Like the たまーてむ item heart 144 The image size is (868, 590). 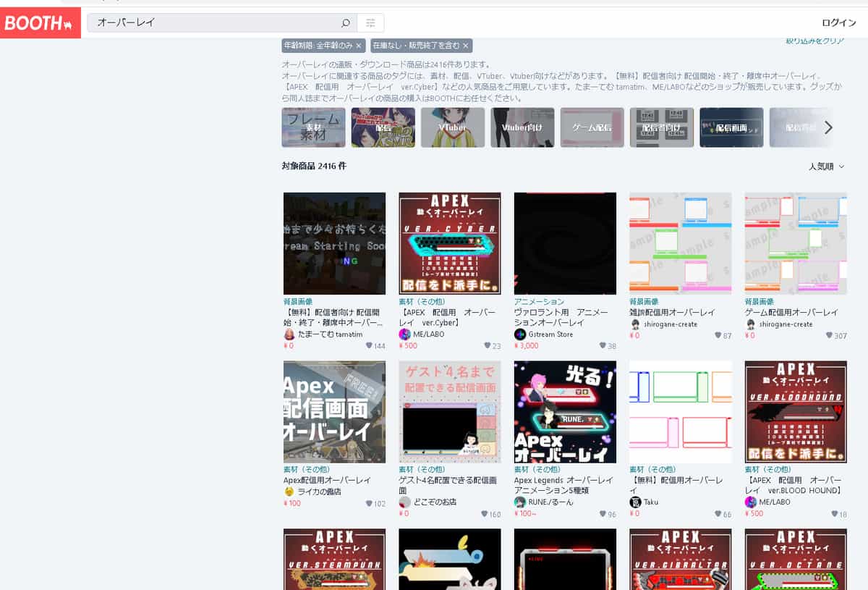click(369, 346)
